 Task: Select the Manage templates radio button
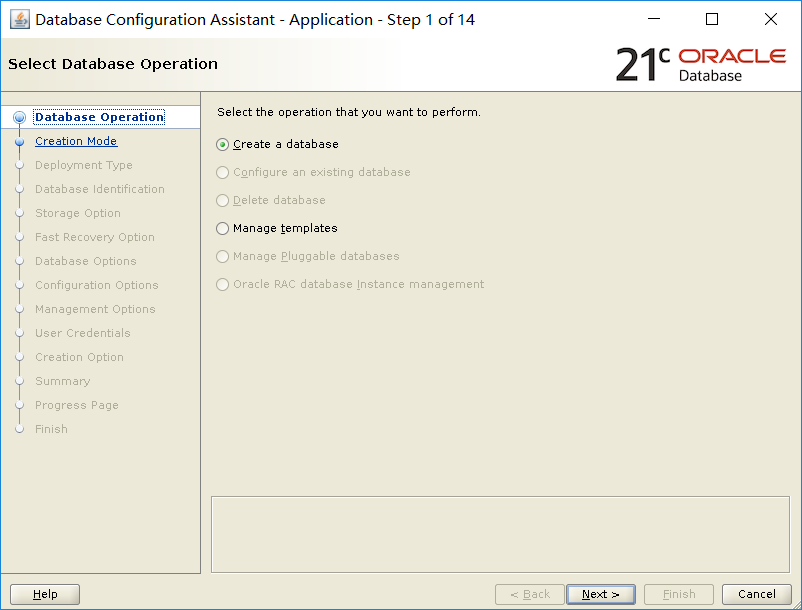[x=222, y=229]
